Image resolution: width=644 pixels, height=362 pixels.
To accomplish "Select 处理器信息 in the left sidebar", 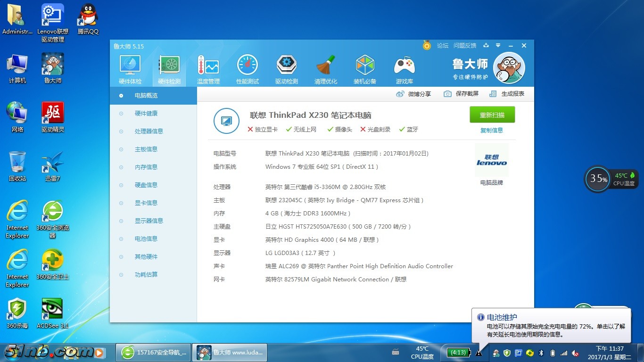I will [149, 131].
